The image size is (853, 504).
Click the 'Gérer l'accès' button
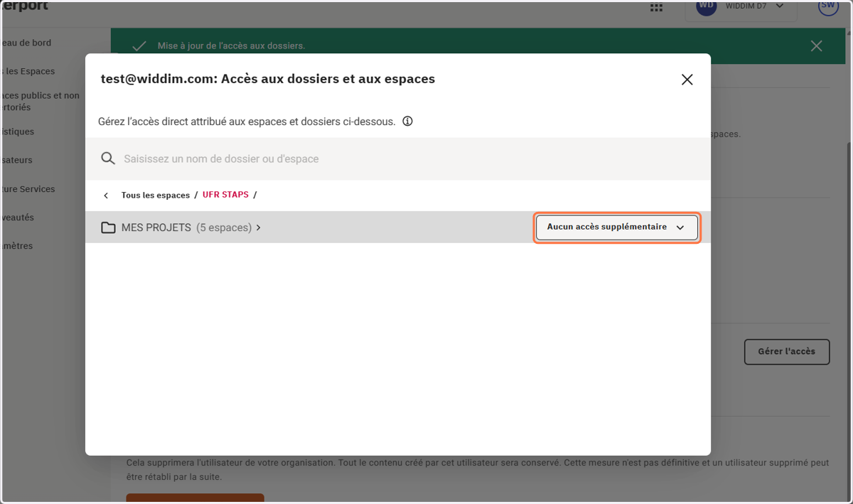point(787,352)
